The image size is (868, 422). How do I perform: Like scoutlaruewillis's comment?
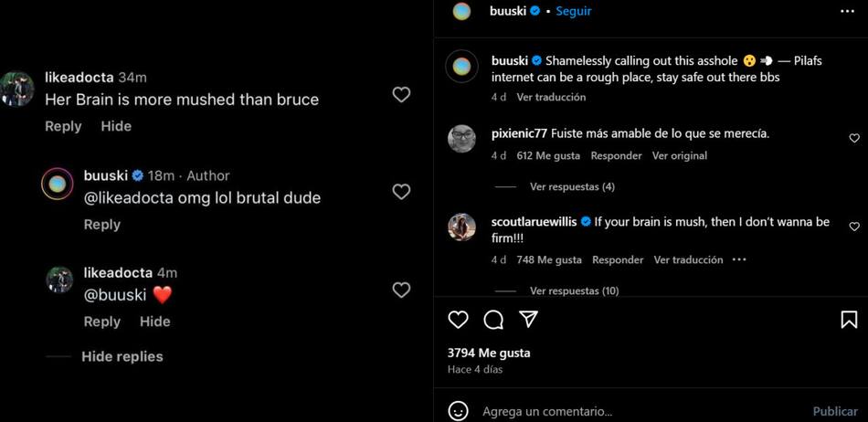coord(854,227)
